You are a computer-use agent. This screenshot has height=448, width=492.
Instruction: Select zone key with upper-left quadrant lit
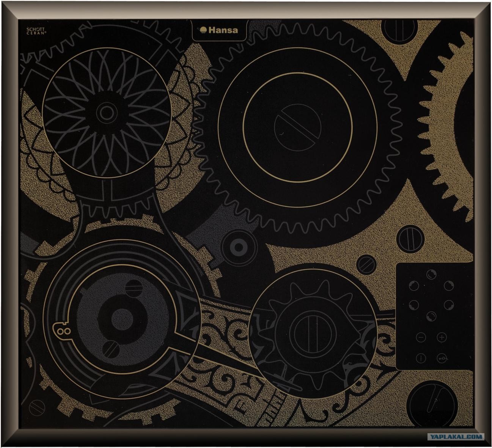(x=414, y=286)
